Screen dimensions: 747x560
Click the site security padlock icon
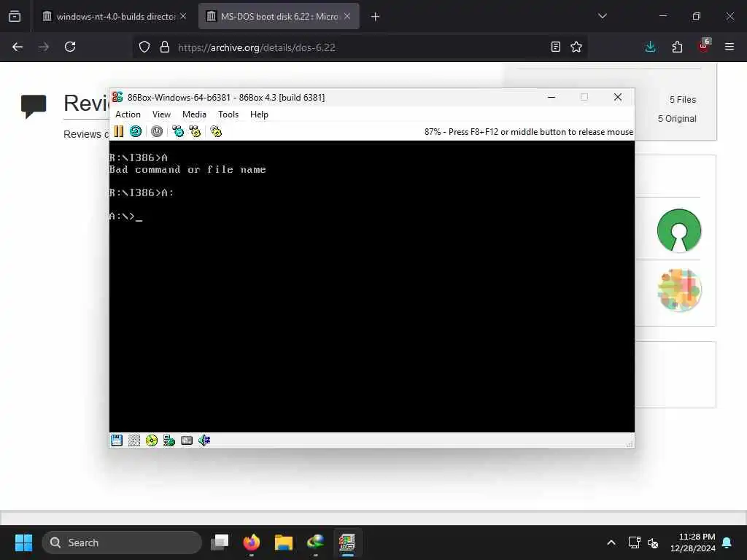coord(165,47)
